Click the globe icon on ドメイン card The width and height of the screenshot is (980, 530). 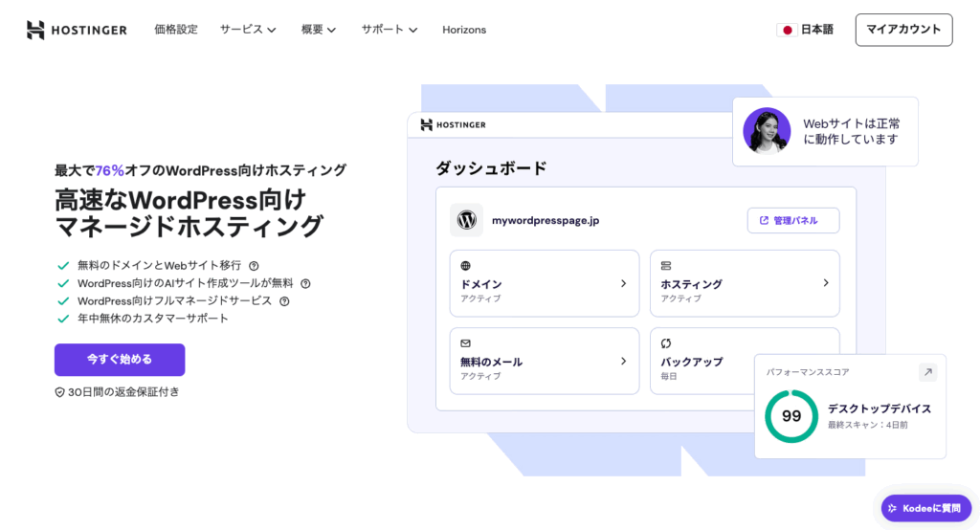pyautogui.click(x=466, y=266)
